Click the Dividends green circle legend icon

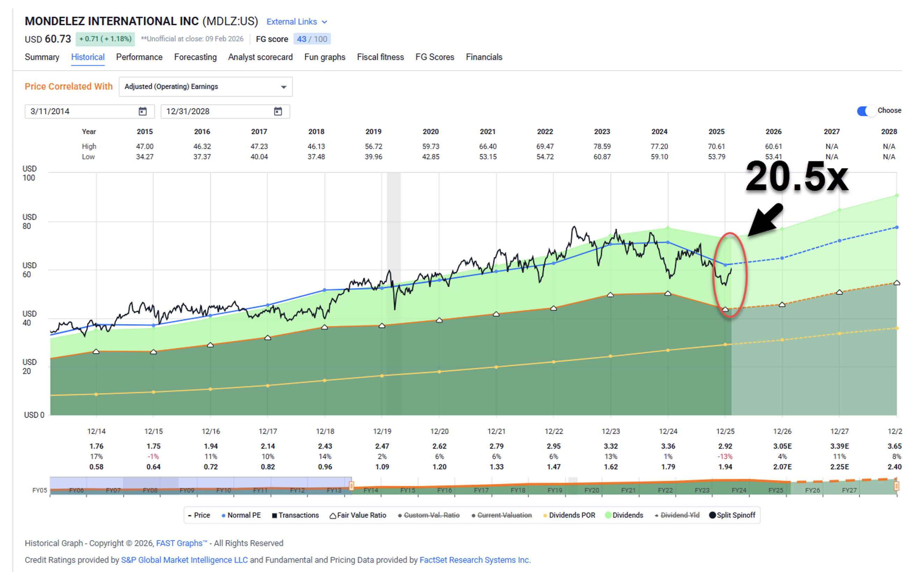click(608, 515)
